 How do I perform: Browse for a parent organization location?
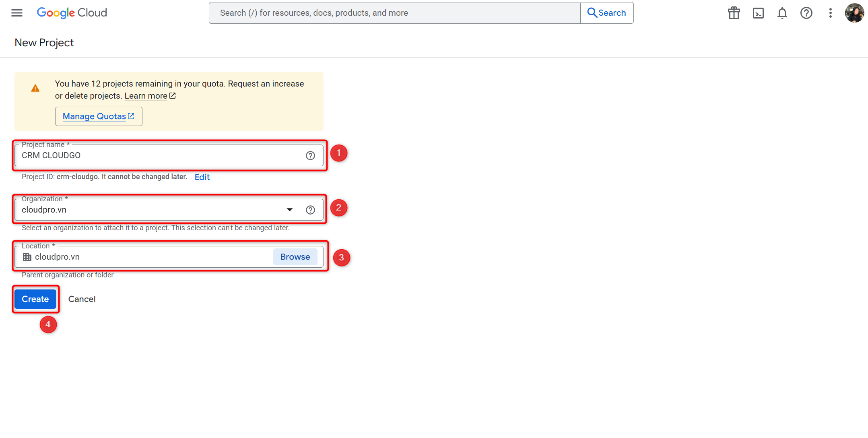tap(295, 256)
